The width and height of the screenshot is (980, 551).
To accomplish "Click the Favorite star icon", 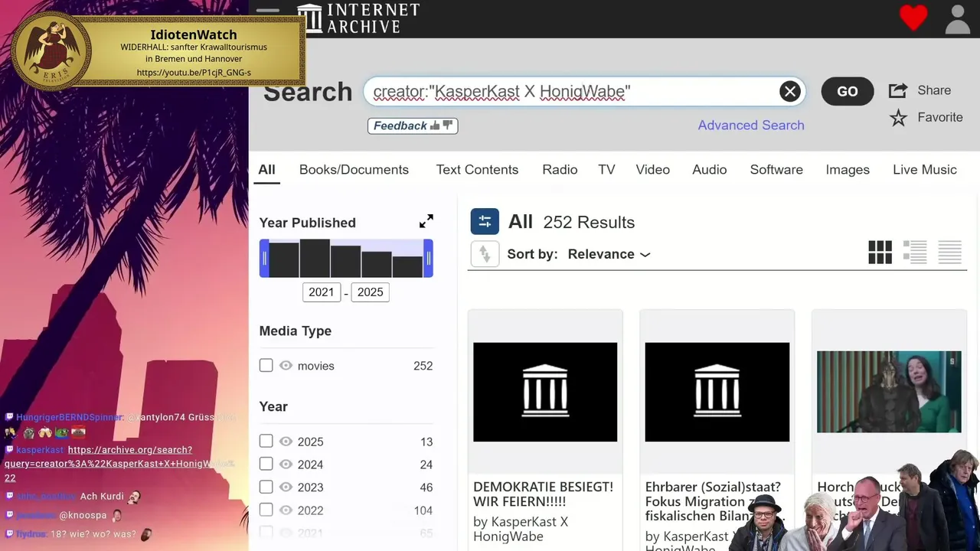I will click(898, 118).
